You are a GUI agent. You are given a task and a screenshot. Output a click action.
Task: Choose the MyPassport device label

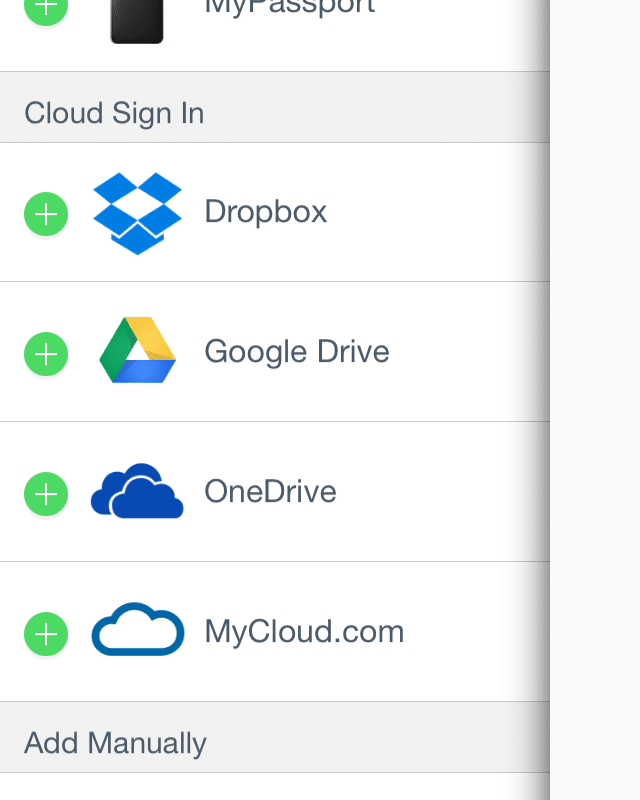289,8
